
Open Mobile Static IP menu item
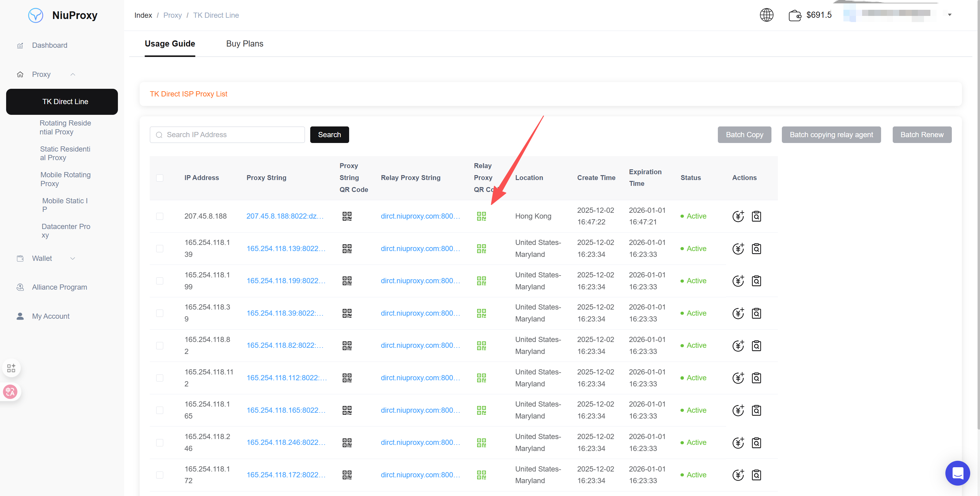pyautogui.click(x=65, y=205)
